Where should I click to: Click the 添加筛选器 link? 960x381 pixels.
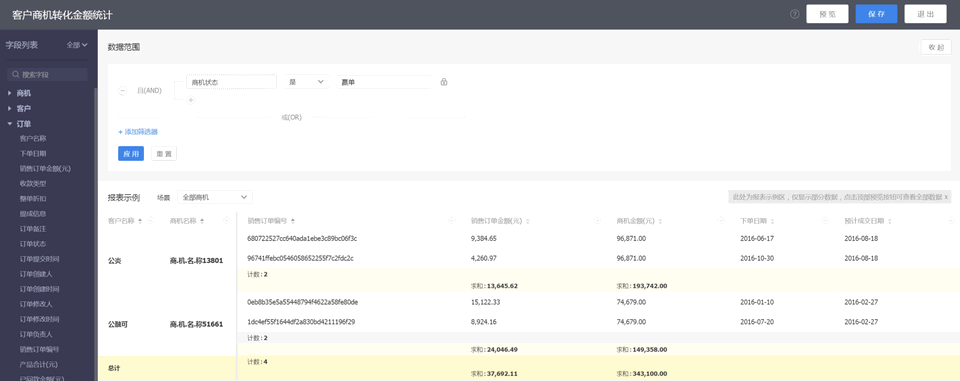(138, 132)
